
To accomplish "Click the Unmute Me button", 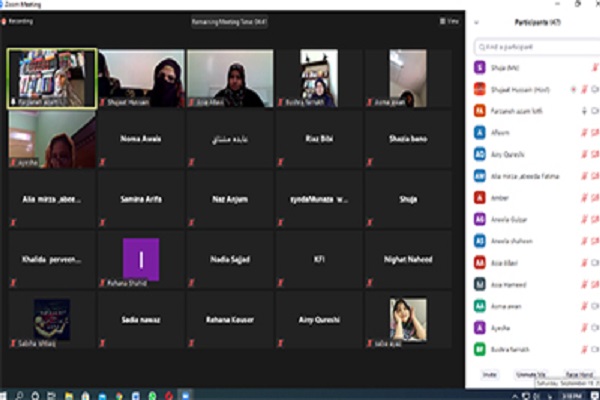I will pos(528,374).
